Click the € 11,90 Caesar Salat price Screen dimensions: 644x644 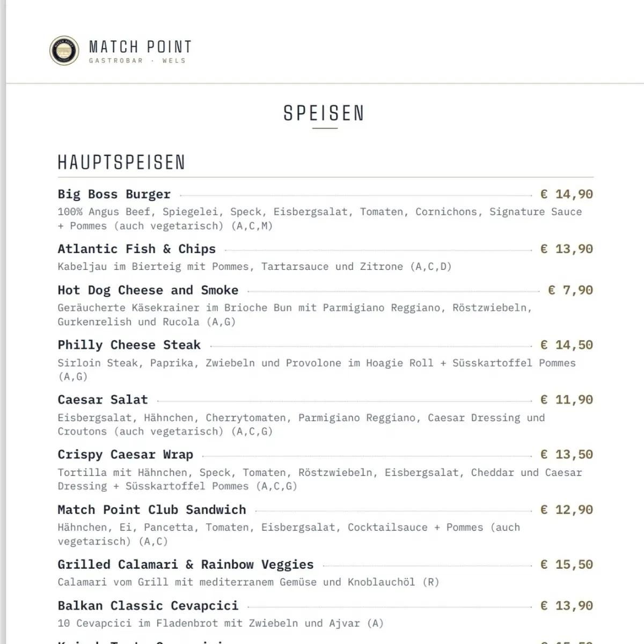[x=567, y=400]
